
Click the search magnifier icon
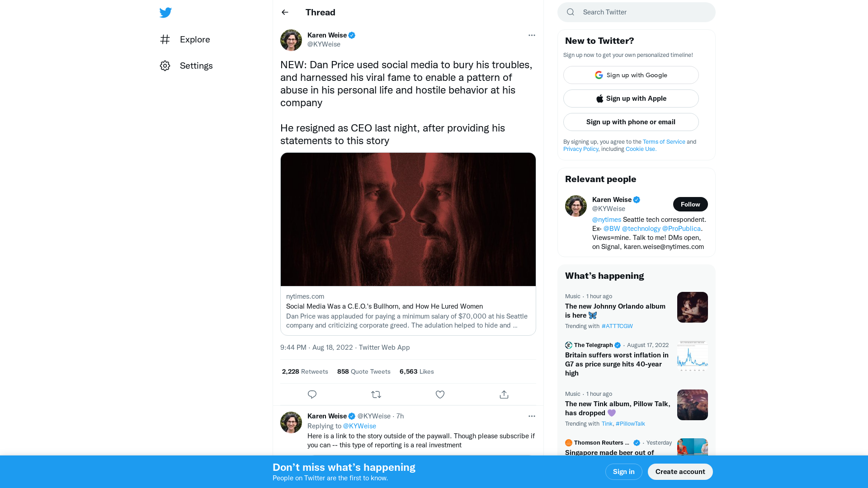[x=570, y=12]
